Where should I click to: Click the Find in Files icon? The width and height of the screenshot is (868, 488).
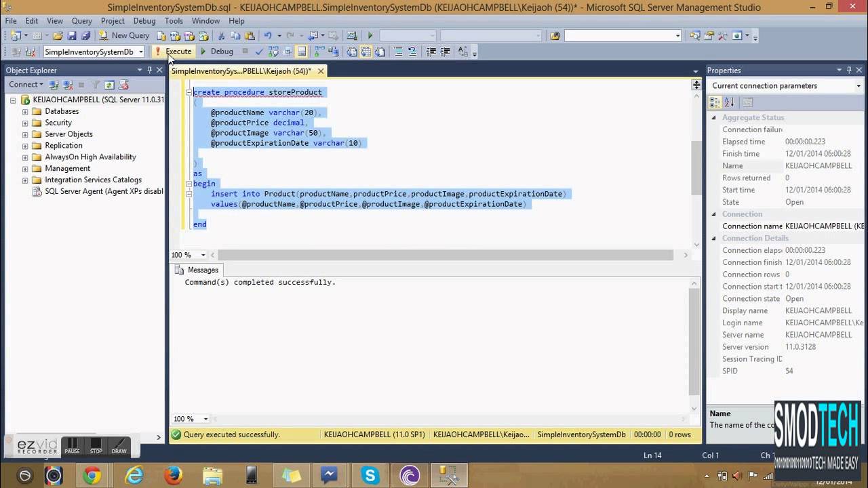[555, 35]
